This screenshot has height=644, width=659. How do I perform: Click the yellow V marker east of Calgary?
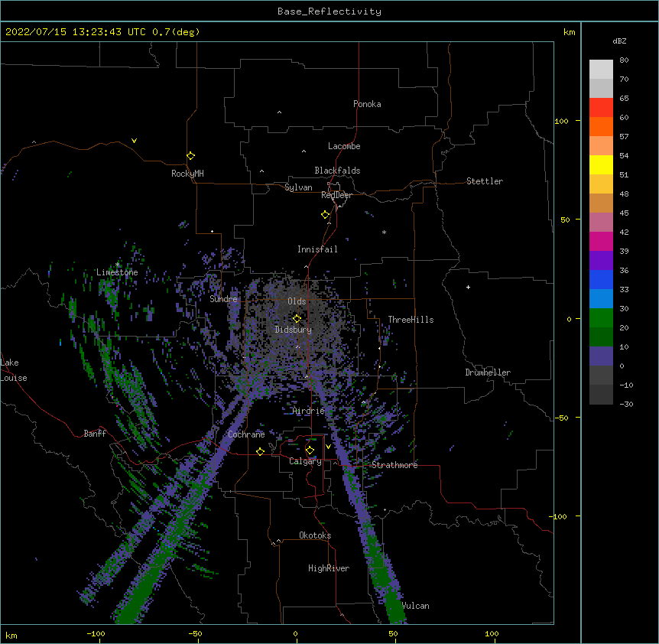click(328, 447)
